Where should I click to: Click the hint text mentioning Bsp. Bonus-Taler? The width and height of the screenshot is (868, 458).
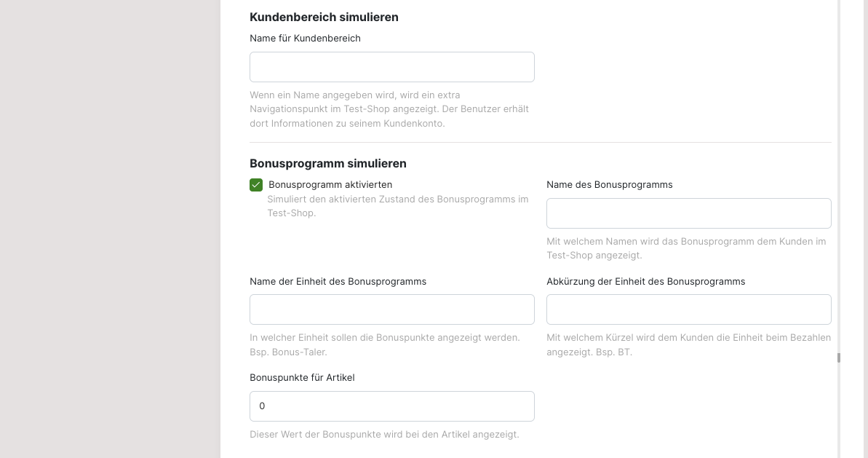384,344
